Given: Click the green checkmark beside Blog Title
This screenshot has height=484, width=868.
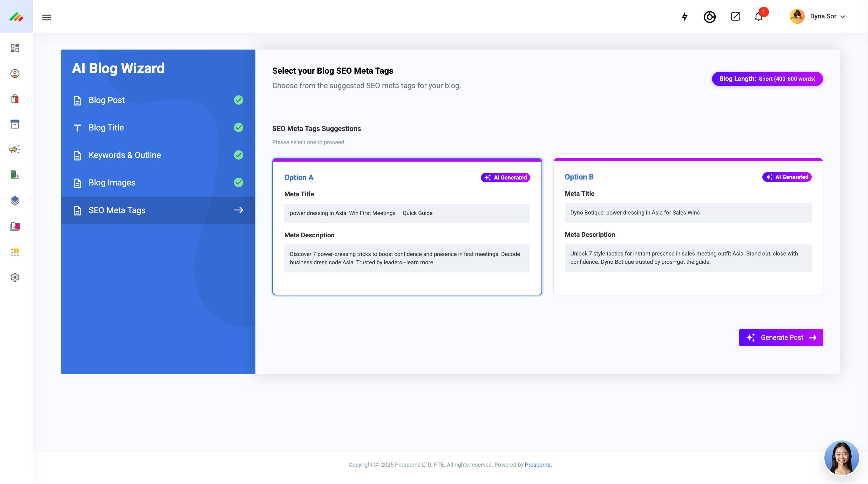Looking at the screenshot, I should pyautogui.click(x=239, y=127).
